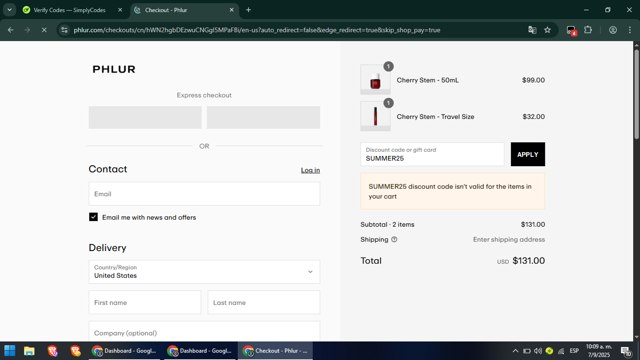Open the volume tray icon

point(538,351)
